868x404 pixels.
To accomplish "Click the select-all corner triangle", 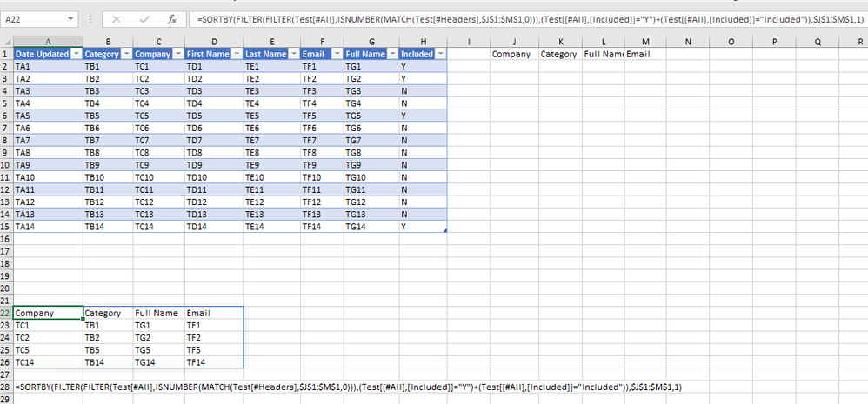I will pos(7,42).
